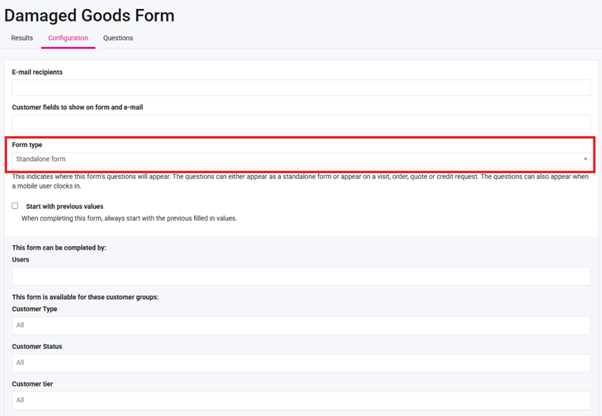
Task: Enable the Start with previous values checkbox
Action: (15, 206)
